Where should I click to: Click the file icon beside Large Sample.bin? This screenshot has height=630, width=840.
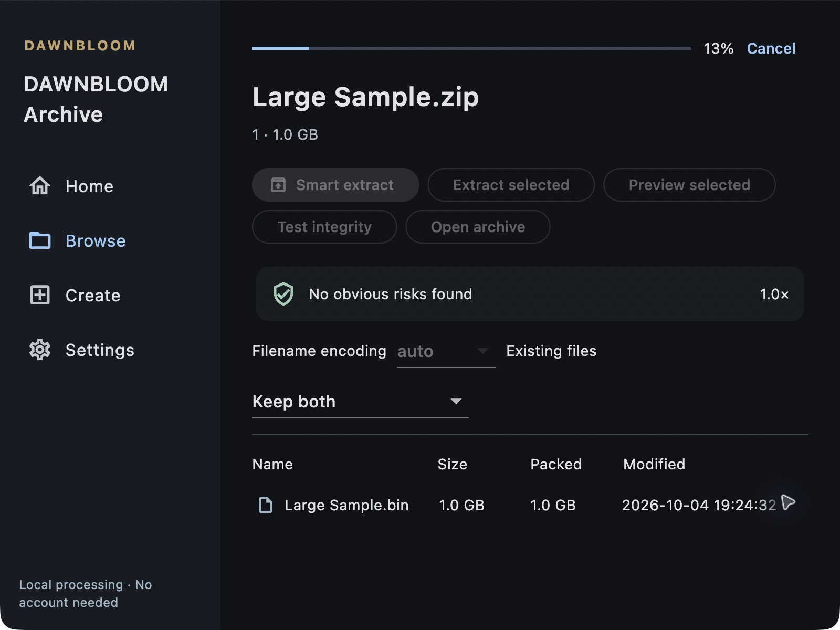point(266,505)
